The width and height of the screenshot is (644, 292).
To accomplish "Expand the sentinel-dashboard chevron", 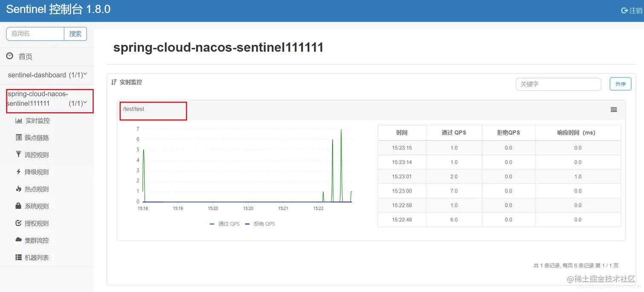I will point(85,74).
